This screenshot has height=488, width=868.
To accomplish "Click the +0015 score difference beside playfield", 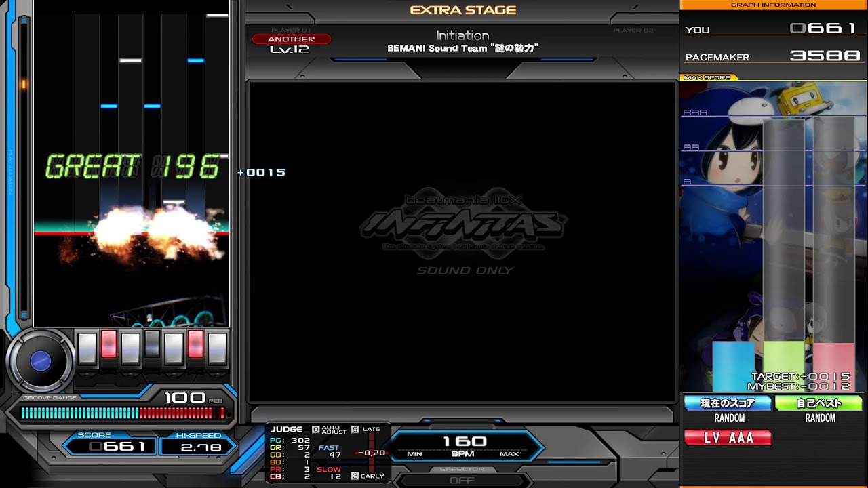I will (262, 173).
